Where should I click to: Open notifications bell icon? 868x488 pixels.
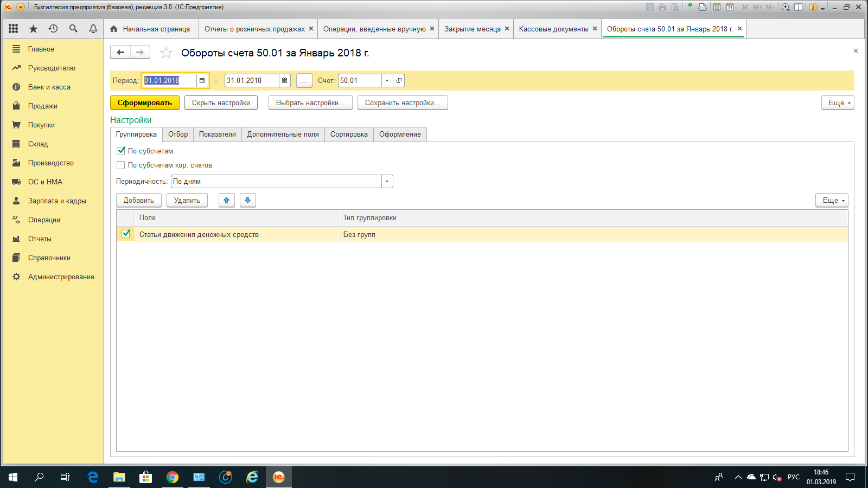[x=93, y=29]
